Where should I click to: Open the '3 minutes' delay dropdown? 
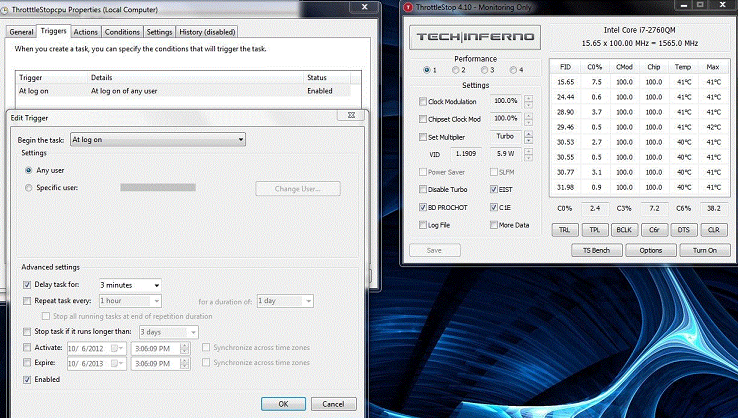point(130,285)
